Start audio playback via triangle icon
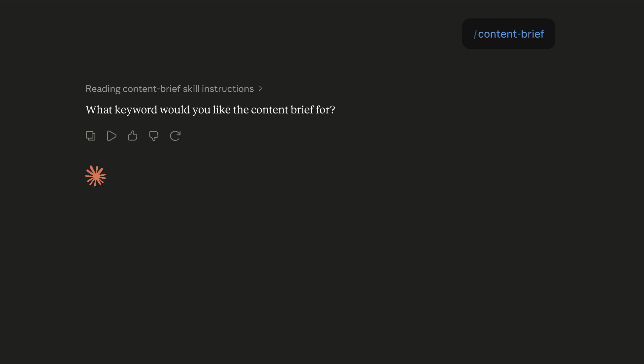The image size is (644, 364). (112, 136)
